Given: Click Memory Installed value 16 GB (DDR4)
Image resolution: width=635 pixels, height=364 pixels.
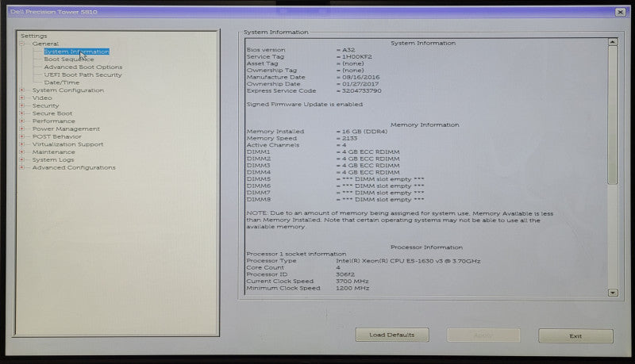Looking at the screenshot, I should coord(364,132).
